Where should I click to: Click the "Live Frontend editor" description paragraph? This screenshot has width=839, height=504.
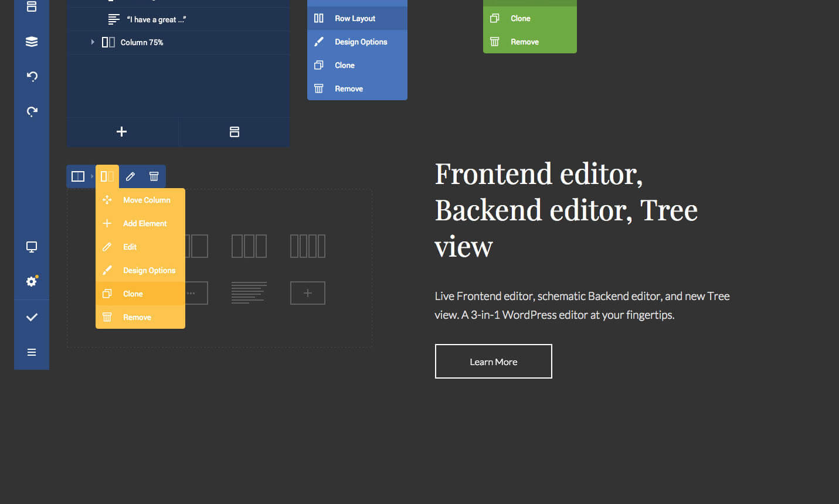[x=582, y=305]
